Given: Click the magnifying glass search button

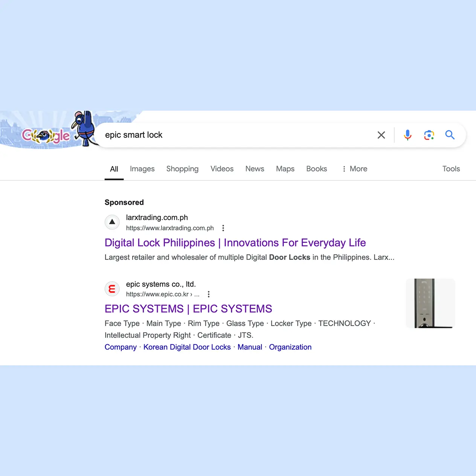Looking at the screenshot, I should point(450,135).
